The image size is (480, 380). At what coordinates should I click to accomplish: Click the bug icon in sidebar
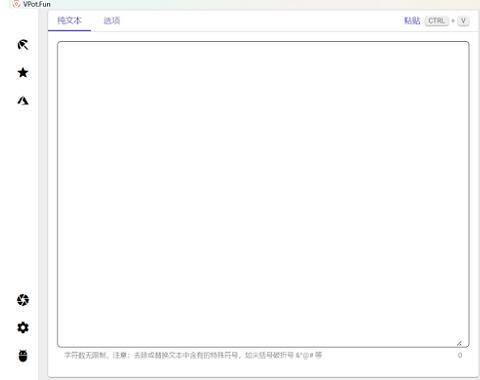(x=23, y=356)
